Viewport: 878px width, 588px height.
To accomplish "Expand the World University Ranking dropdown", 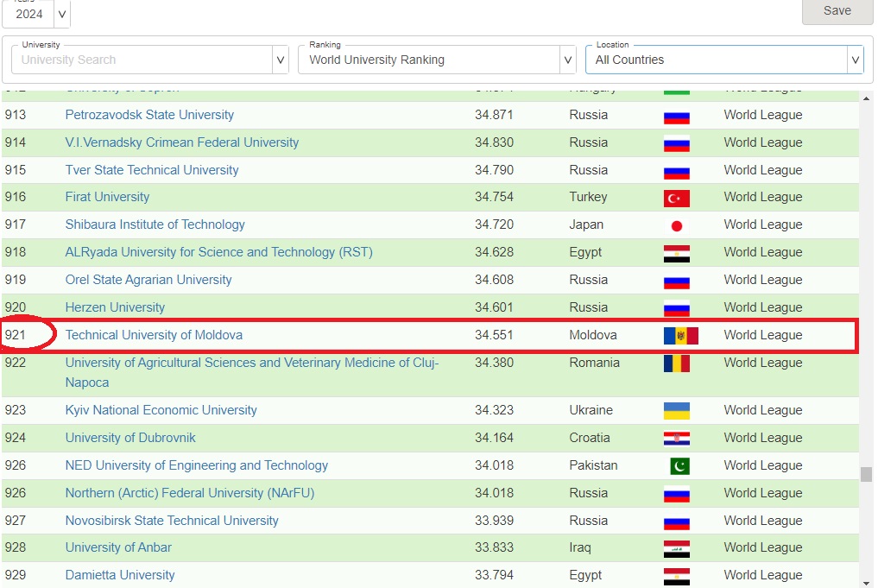I will click(567, 60).
